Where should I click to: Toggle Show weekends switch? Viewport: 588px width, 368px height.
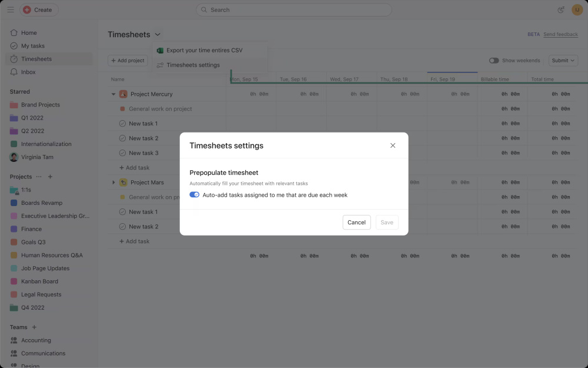pyautogui.click(x=494, y=61)
